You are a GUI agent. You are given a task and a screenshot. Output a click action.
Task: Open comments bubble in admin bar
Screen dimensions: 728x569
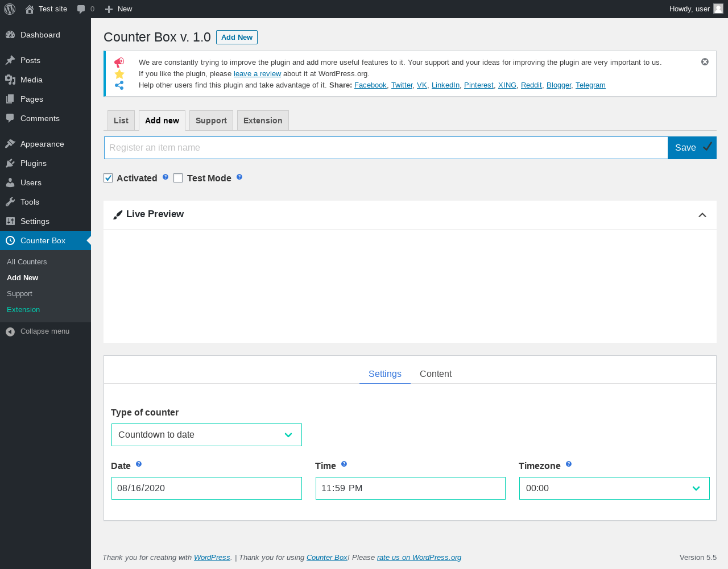click(x=81, y=9)
